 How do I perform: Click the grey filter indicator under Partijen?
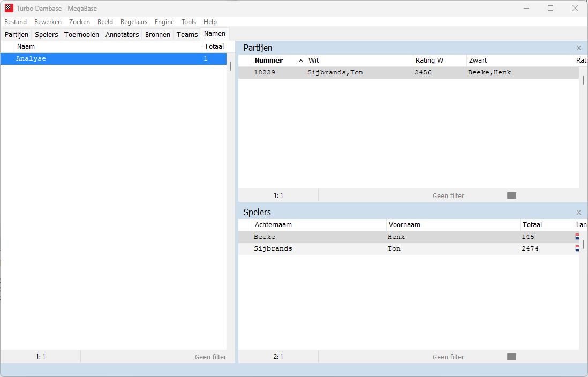tap(511, 195)
